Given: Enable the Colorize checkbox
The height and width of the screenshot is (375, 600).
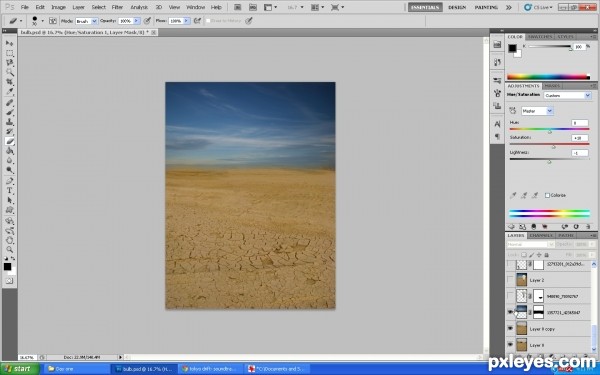Looking at the screenshot, I should click(547, 195).
